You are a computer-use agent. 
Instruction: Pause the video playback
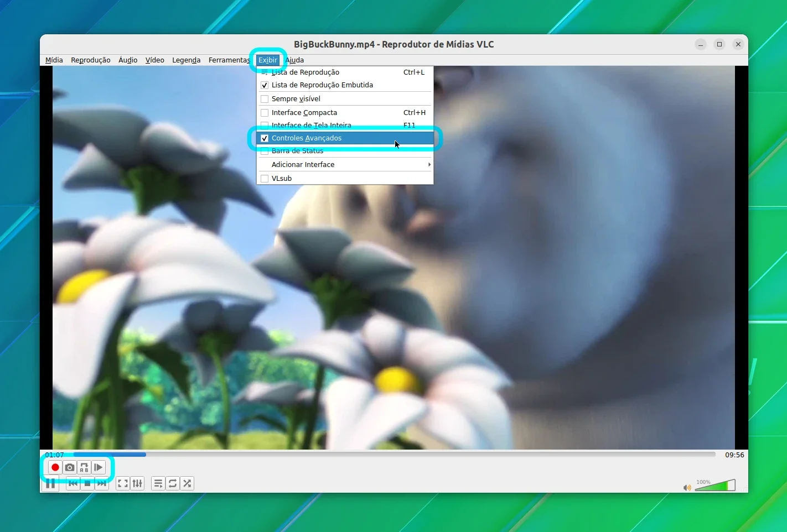50,484
